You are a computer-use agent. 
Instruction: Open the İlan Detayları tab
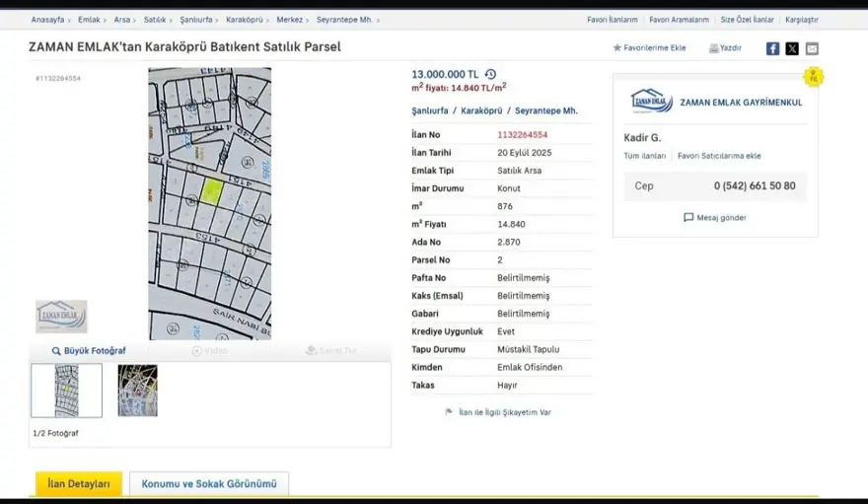(79, 484)
